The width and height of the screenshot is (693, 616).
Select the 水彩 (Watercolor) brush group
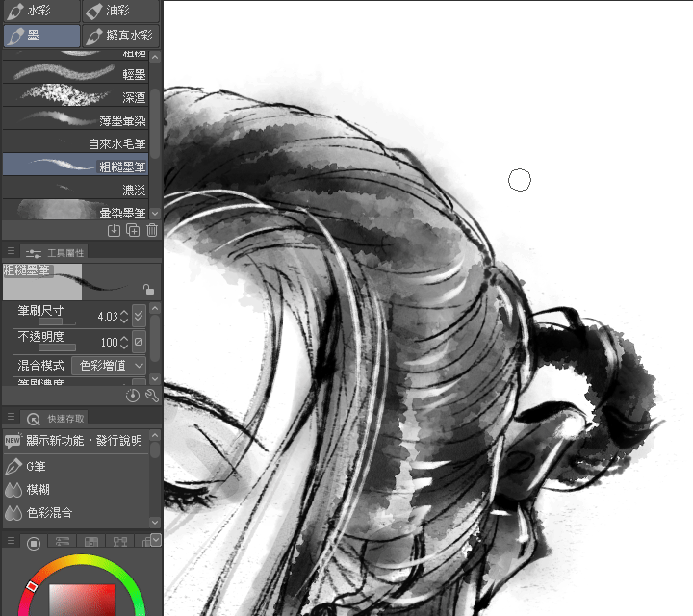tap(41, 11)
